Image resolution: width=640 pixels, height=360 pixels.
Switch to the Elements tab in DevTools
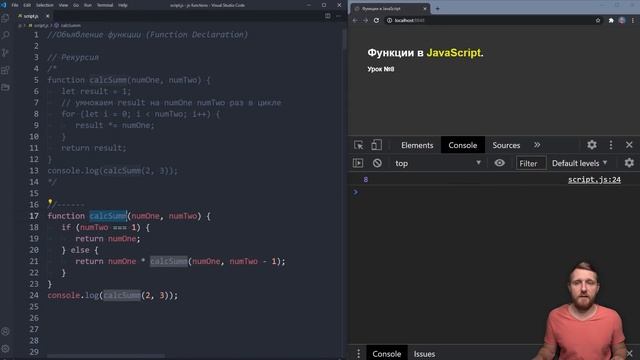pos(417,145)
